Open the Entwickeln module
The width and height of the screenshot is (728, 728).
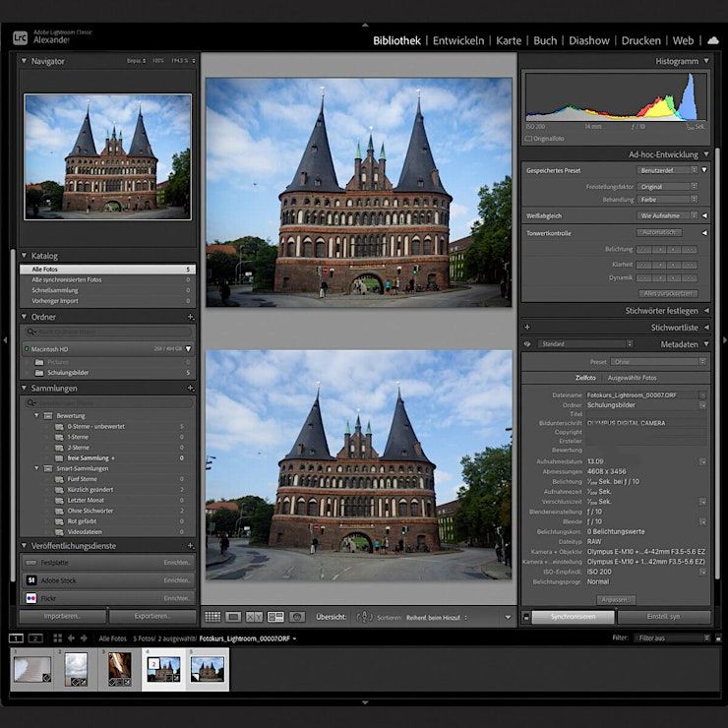click(x=458, y=40)
